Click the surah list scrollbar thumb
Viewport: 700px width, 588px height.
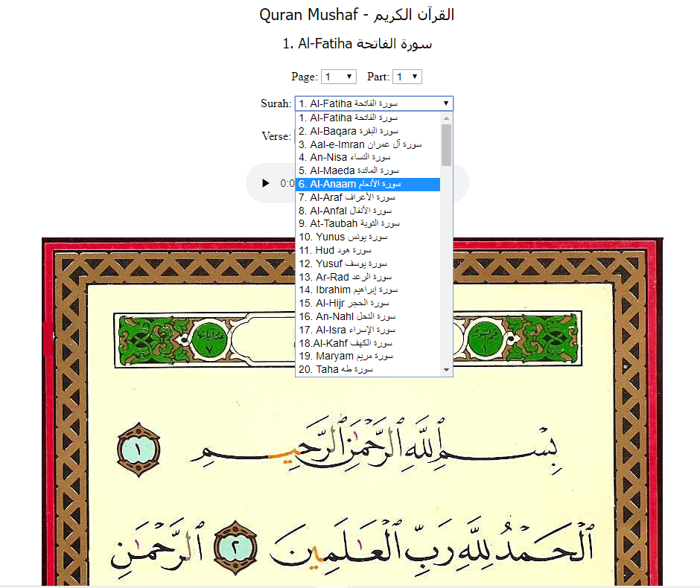coord(446,145)
